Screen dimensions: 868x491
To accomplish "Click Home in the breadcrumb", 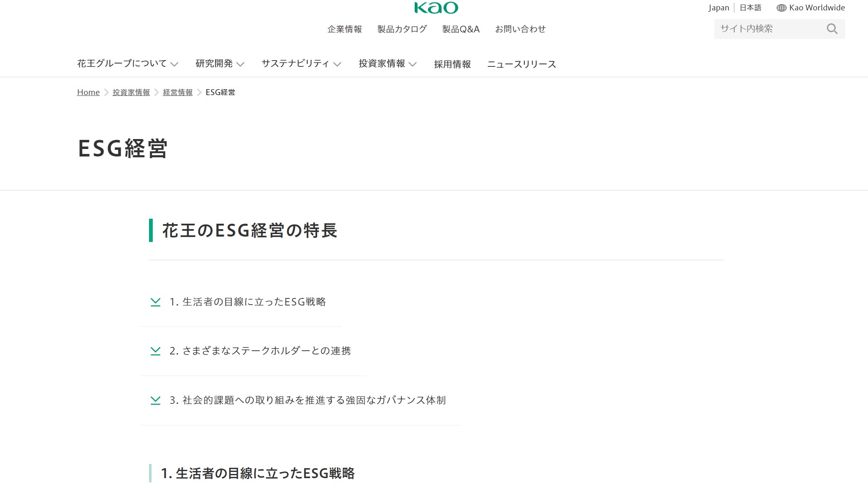I will coord(88,92).
